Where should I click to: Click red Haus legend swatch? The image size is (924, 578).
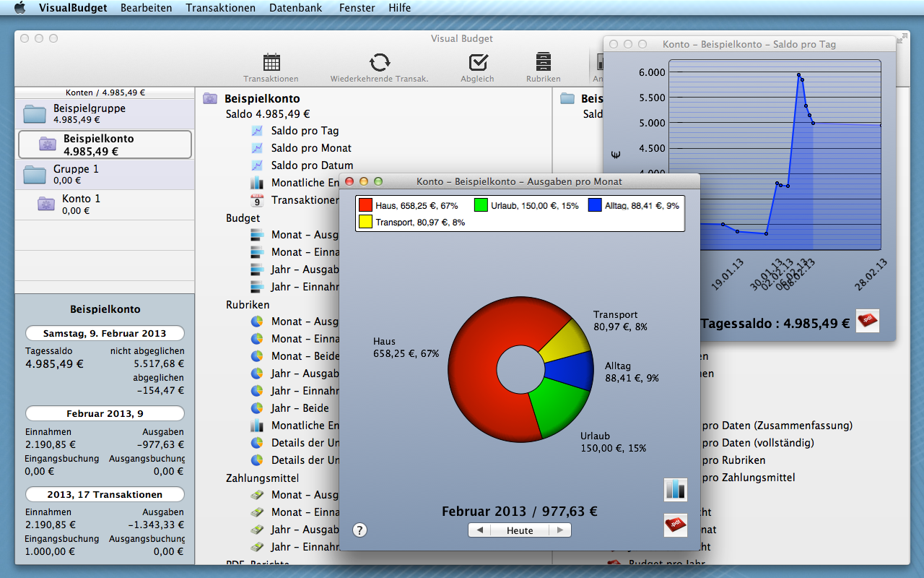point(365,205)
